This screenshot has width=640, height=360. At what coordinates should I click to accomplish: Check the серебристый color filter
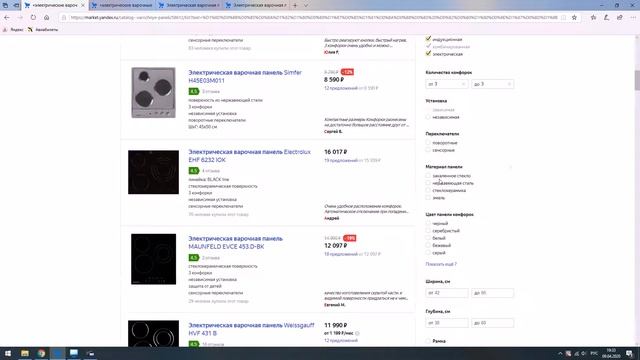pos(428,231)
